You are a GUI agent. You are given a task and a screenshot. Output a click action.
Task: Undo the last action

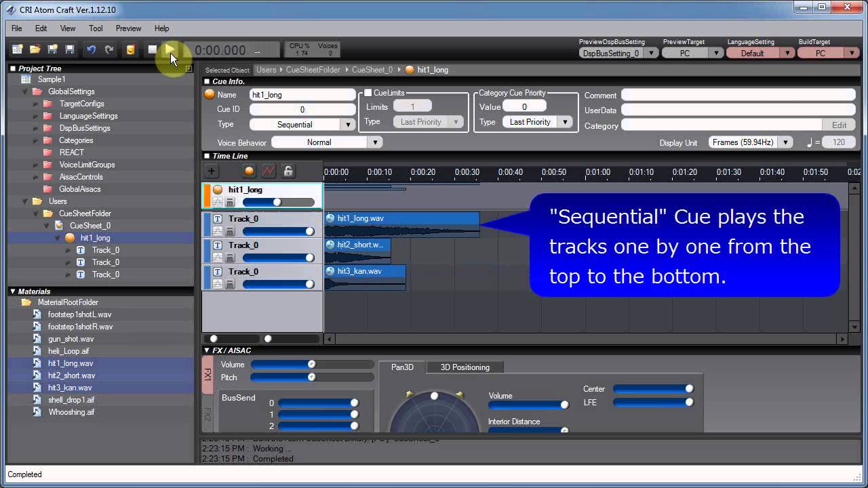click(x=92, y=49)
